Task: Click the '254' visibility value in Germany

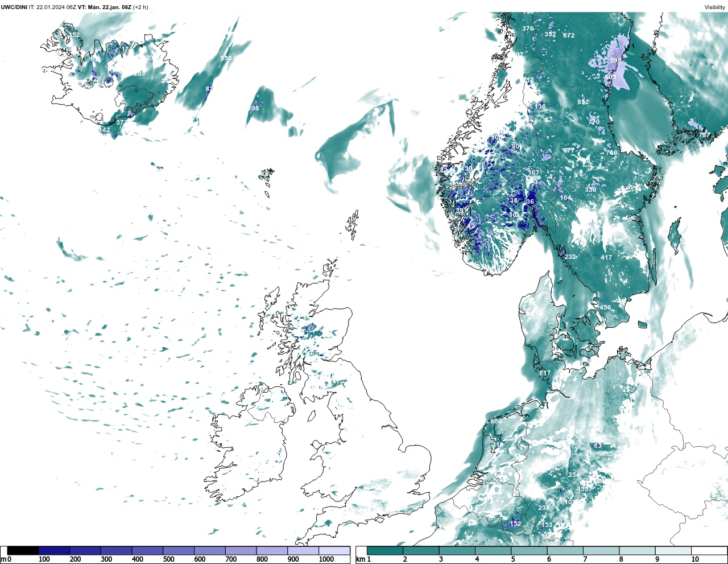Action: 574,475
